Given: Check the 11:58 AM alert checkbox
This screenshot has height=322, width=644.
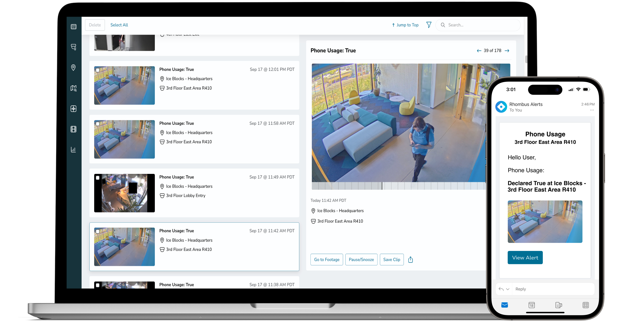Looking at the screenshot, I should [98, 124].
